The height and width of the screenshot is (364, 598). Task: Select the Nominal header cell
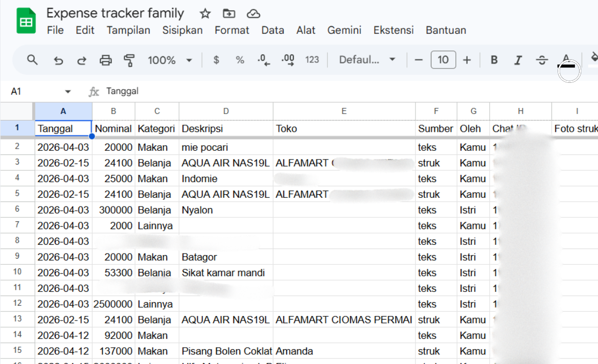click(x=113, y=129)
